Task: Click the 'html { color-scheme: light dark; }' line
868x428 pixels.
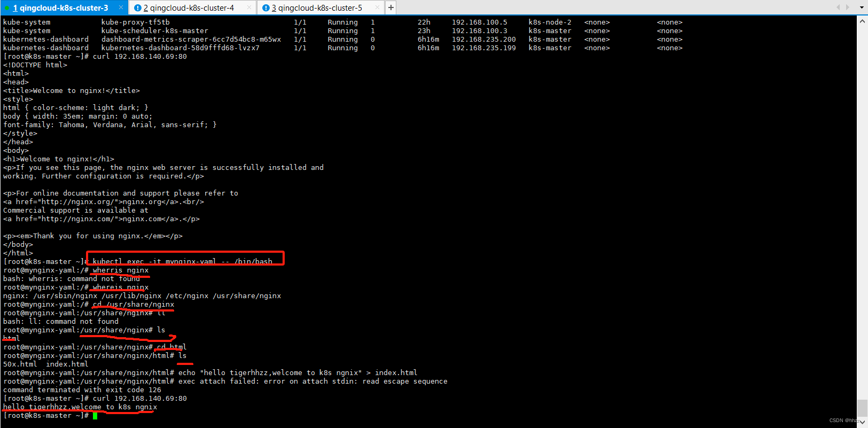Action: tap(76, 108)
